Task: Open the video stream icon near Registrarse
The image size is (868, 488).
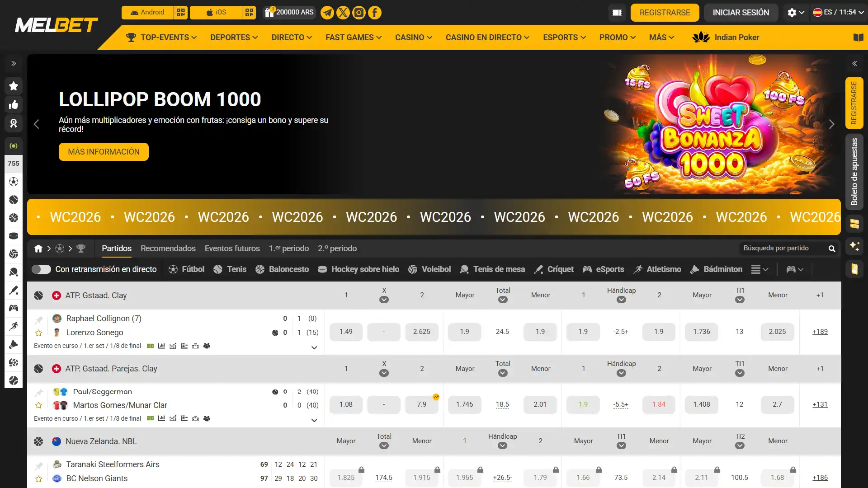Action: coord(617,13)
